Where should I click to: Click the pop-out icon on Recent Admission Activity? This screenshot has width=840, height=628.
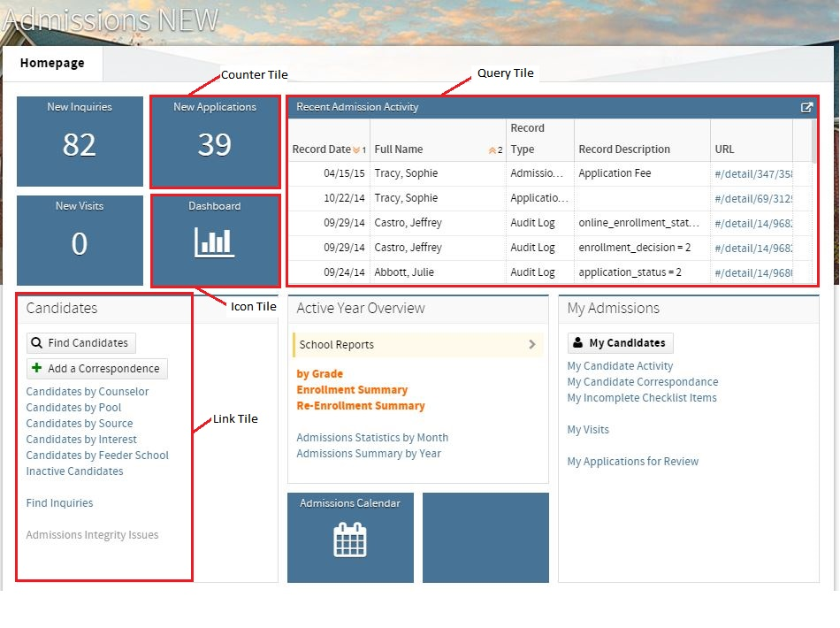[806, 108]
